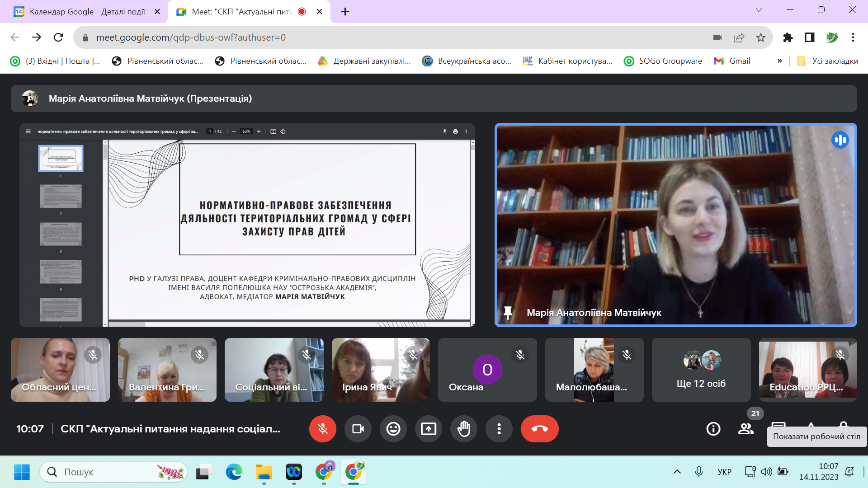Viewport: 868px width, 488px height.
Task: Bookmark page with the star icon
Action: [x=761, y=38]
